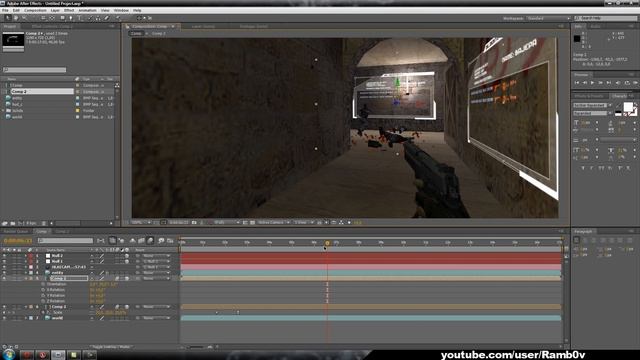Viewport: 640px width, 360px height.
Task: Click the 8 bpc color depth button
Action: (31, 223)
